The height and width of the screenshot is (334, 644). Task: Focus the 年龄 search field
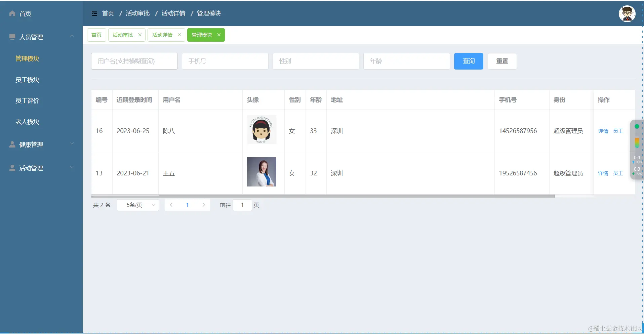[407, 61]
